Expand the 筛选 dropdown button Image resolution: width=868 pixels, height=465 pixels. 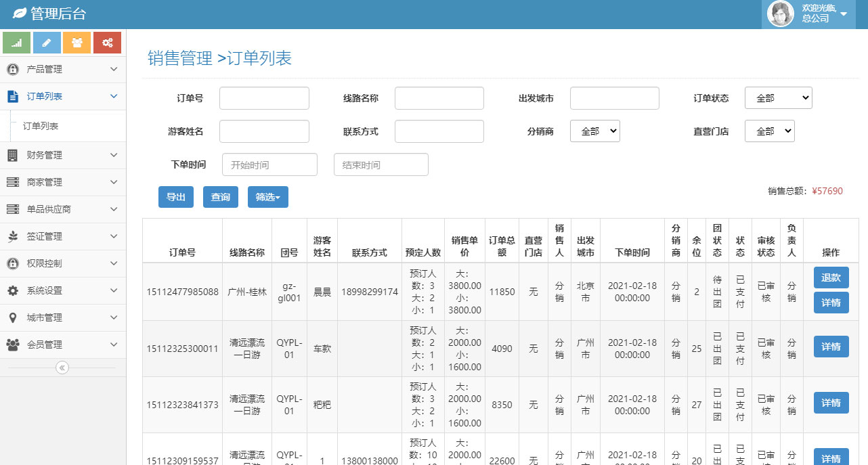click(x=267, y=197)
